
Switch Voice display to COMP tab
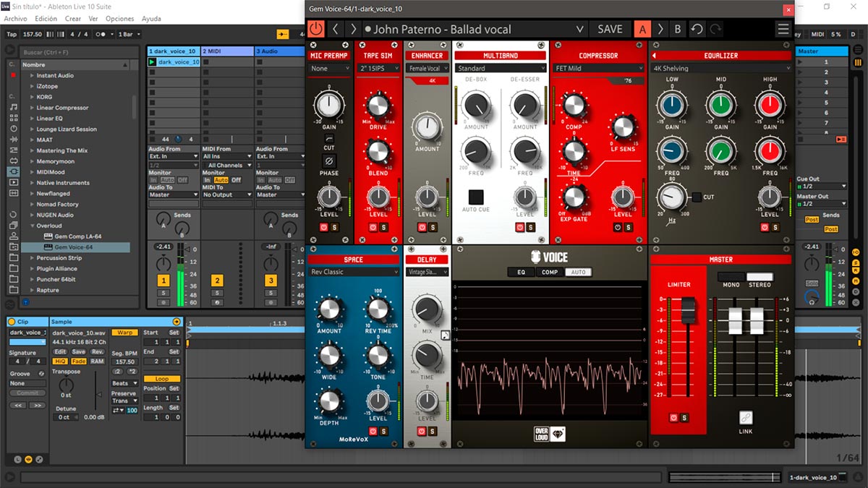[550, 273]
